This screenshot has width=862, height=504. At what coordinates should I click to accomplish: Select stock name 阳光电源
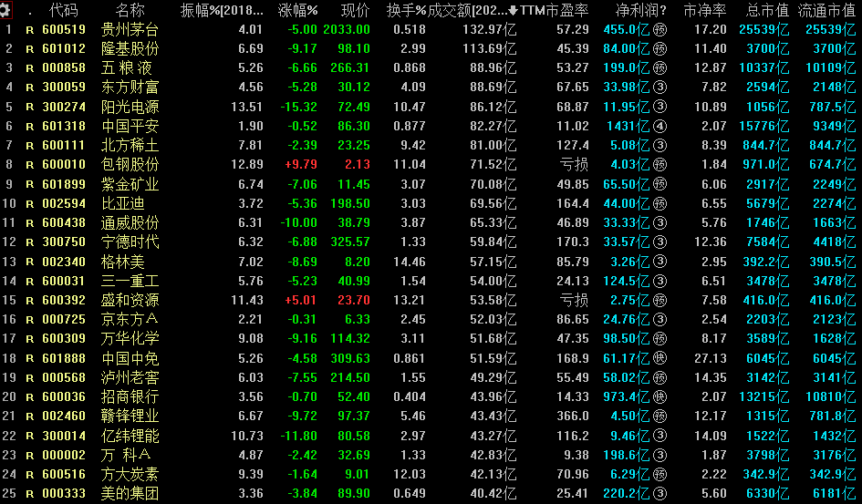pos(130,107)
